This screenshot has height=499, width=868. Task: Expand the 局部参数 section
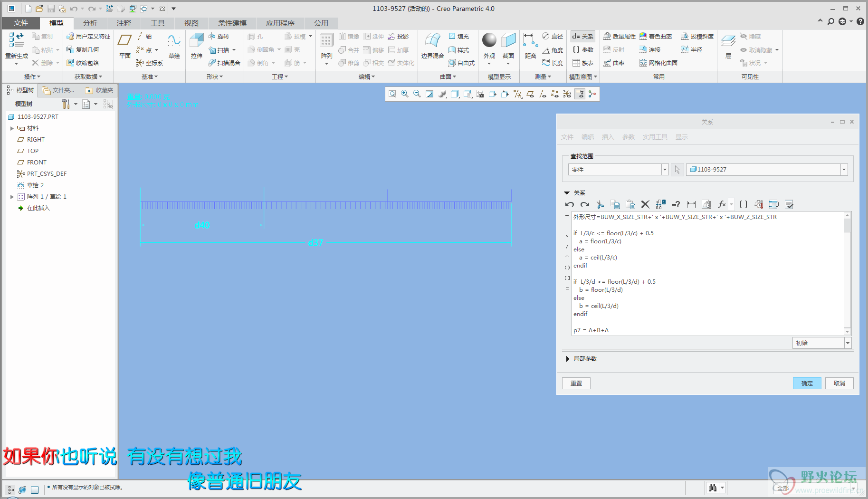567,359
